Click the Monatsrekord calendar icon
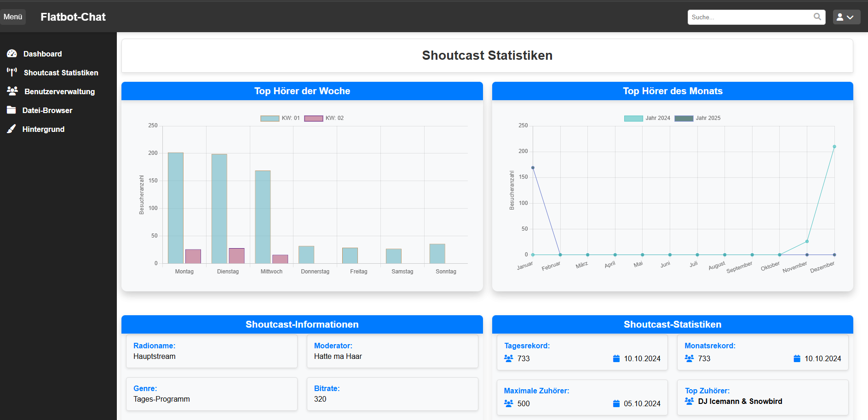Viewport: 868px width, 420px height. coord(797,358)
